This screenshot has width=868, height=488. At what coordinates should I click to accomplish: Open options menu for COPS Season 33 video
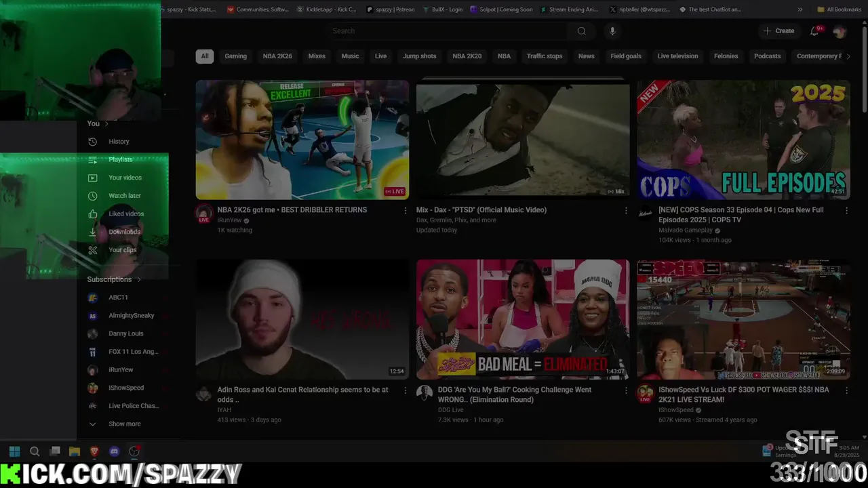(x=846, y=211)
